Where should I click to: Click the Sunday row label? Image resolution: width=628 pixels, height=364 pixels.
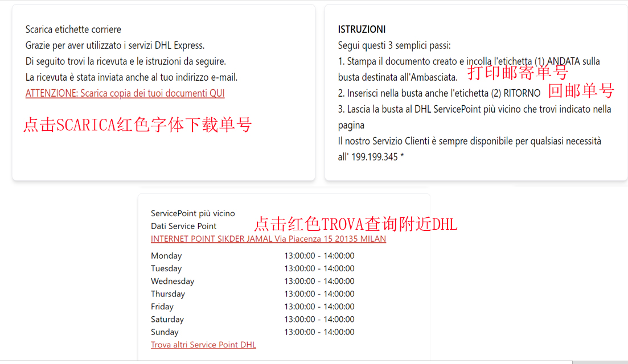click(165, 332)
